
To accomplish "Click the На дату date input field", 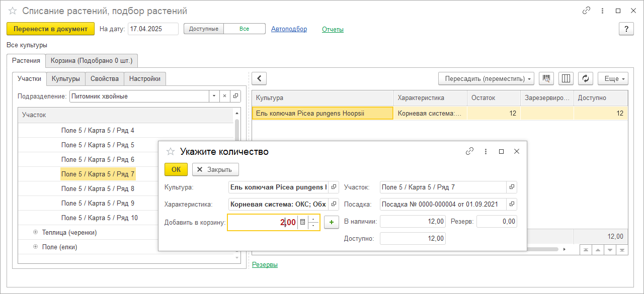I will (x=153, y=29).
